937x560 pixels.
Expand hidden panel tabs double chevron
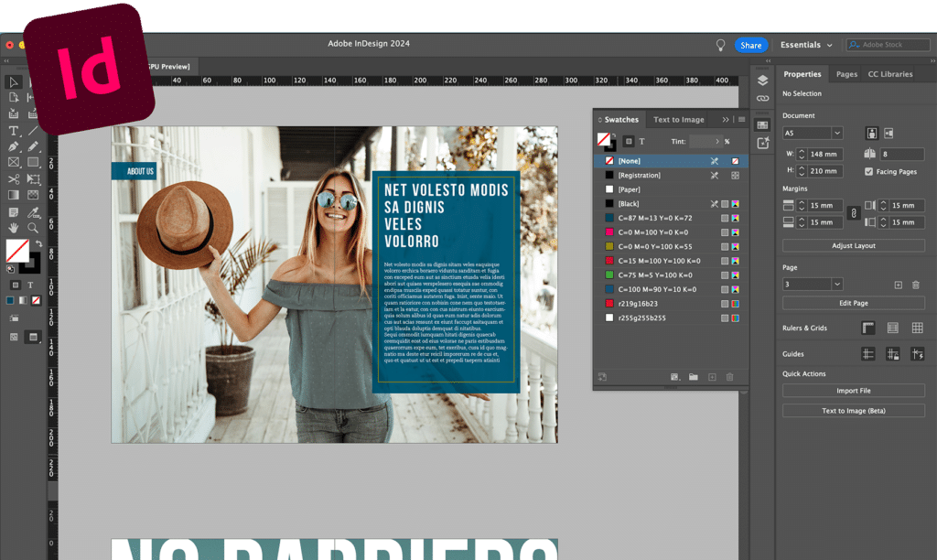pos(726,120)
